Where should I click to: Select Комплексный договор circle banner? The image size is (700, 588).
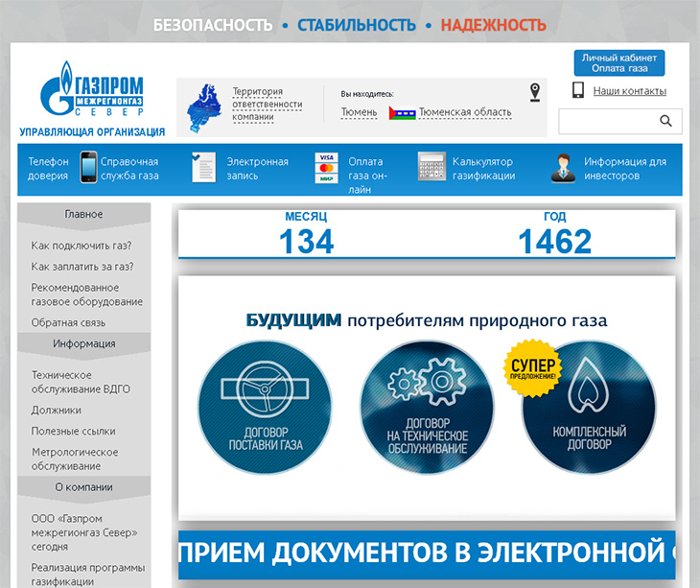589,407
